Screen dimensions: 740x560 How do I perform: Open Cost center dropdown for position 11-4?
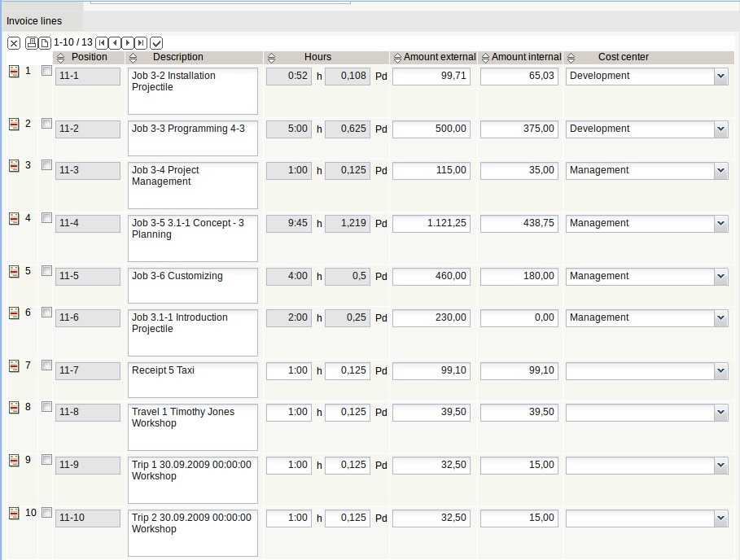(720, 224)
